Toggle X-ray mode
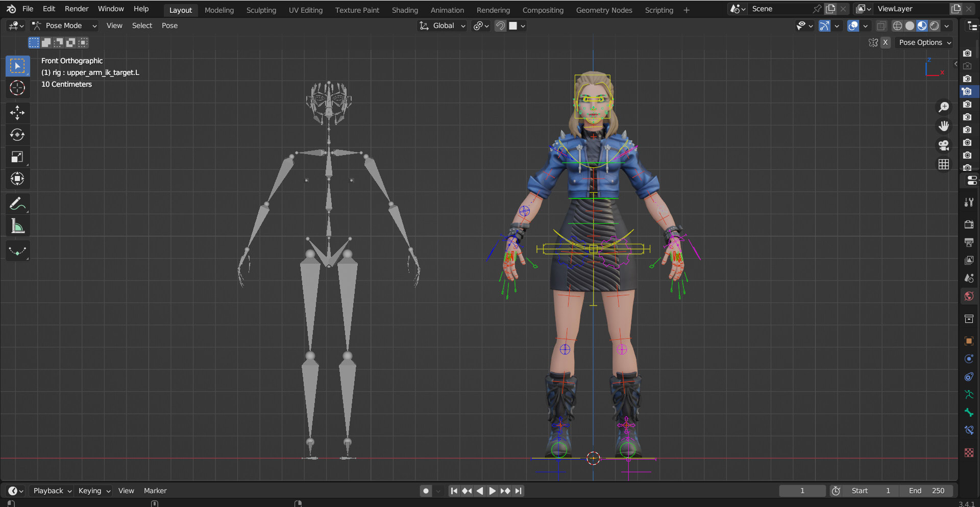980x507 pixels. (x=881, y=26)
